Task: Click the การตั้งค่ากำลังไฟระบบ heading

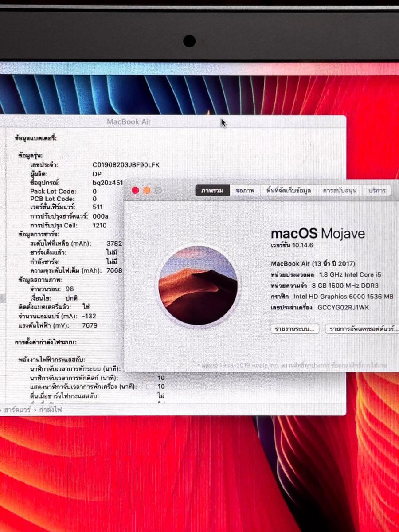Action: point(46,343)
